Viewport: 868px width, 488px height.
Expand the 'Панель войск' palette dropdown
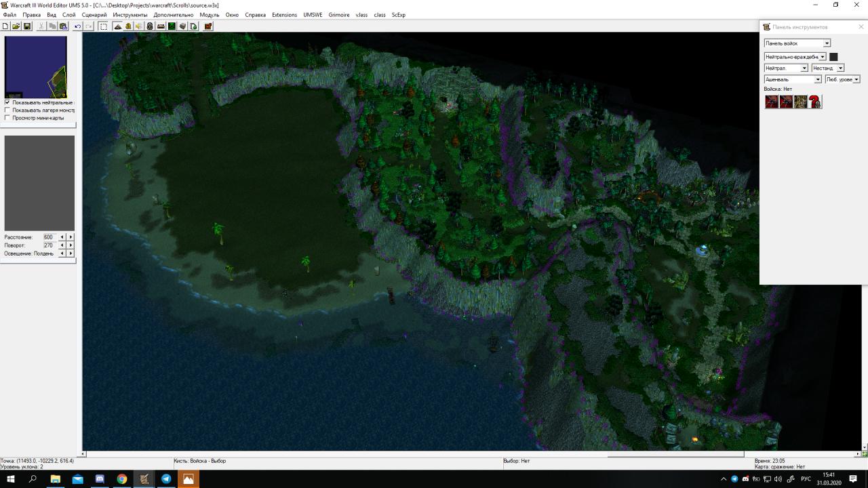[797, 43]
